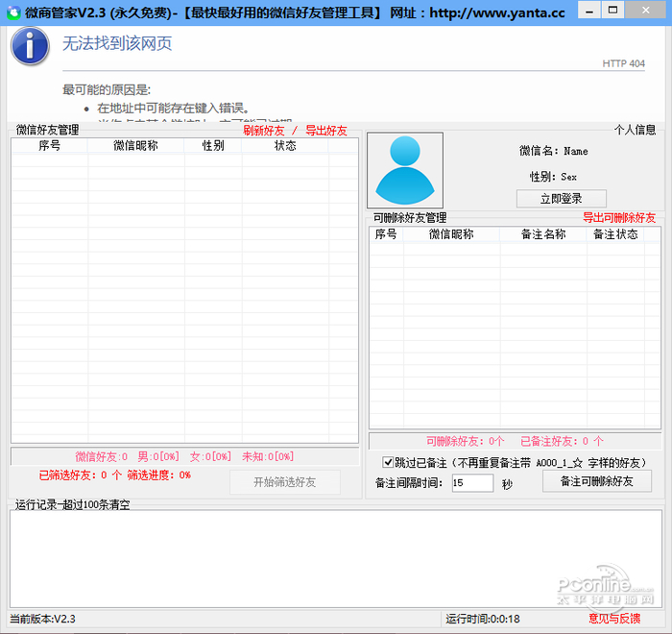Click 微信好友:0 statistic text
The width and height of the screenshot is (672, 634).
[102, 457]
